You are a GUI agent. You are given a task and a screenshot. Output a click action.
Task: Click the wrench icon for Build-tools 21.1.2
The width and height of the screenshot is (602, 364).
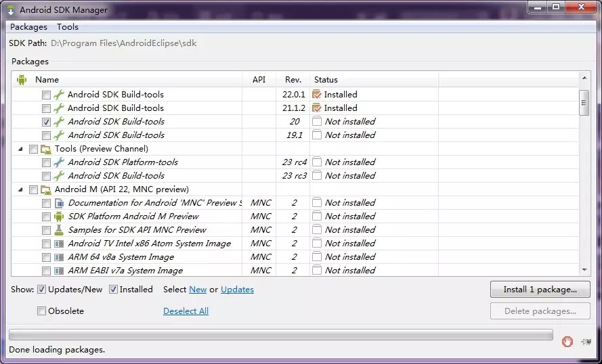tap(59, 108)
